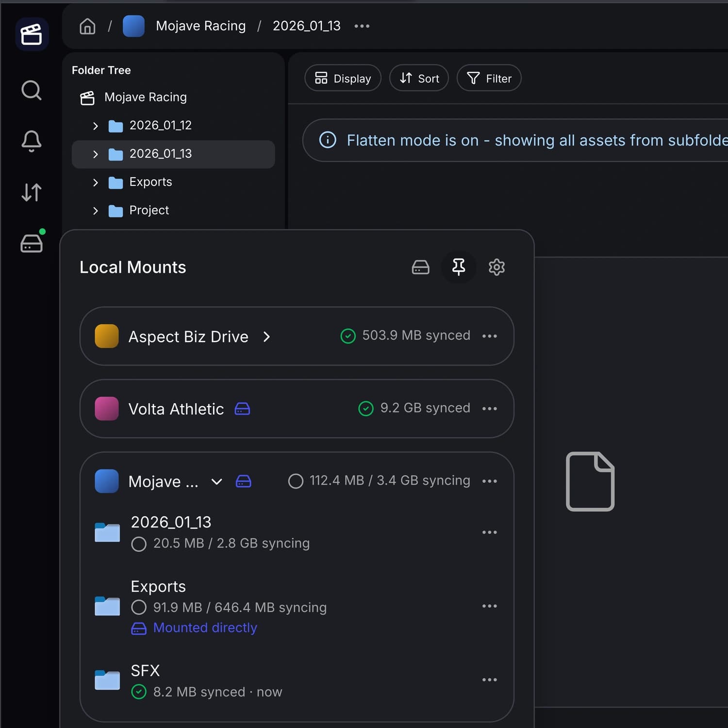This screenshot has height=728, width=728.
Task: Click Mojave mounted drive icon
Action: tap(244, 481)
